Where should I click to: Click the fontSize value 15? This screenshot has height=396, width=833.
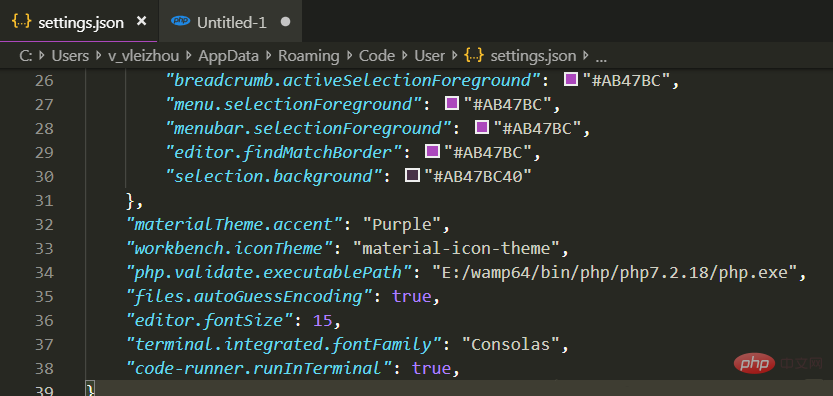323,321
